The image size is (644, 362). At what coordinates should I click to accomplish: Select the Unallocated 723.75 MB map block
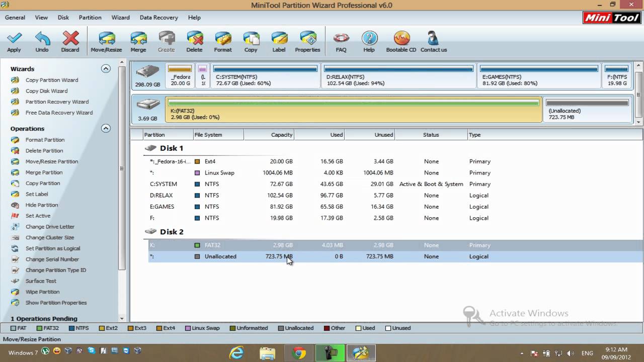point(587,109)
